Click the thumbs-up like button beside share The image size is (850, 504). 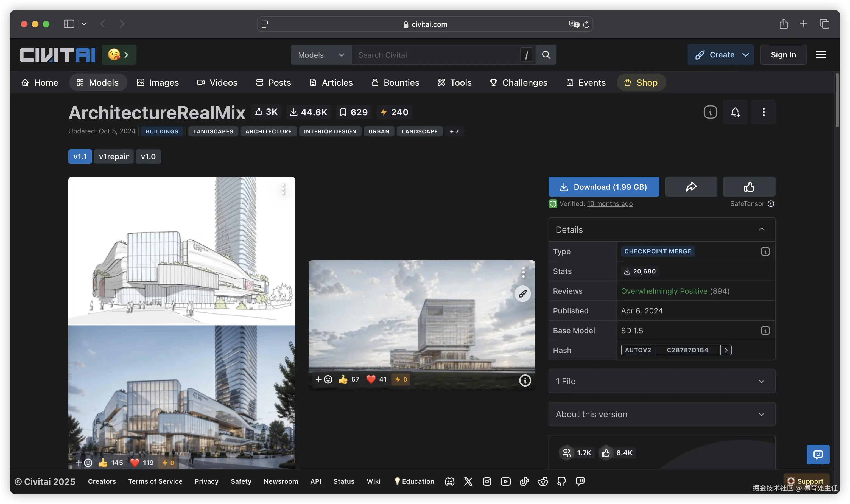[x=749, y=187]
